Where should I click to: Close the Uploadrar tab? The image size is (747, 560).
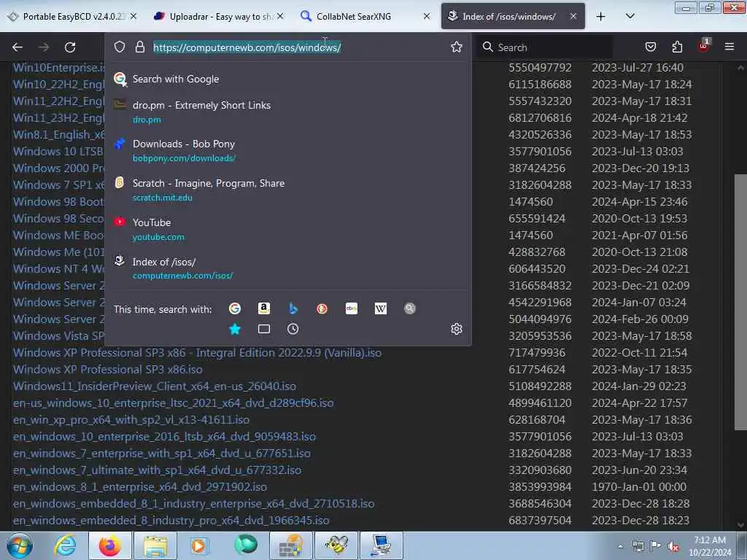coord(280,16)
